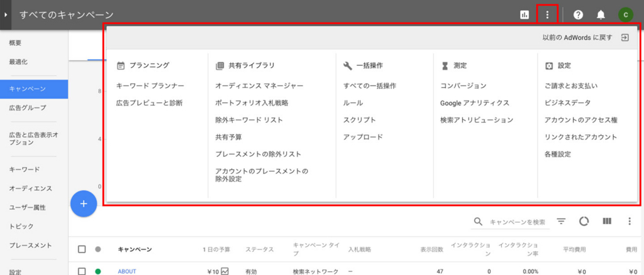Open 広告プレビューと診断
The image size is (644, 275).
click(x=150, y=103)
